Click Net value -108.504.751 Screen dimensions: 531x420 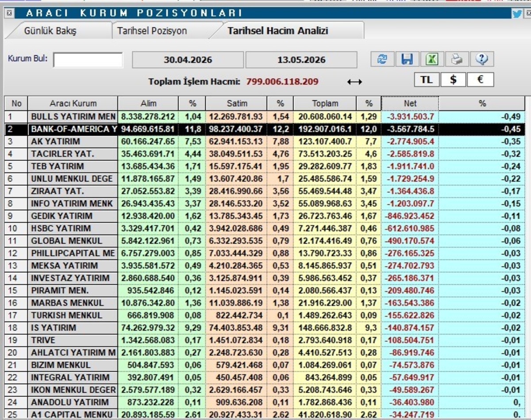click(x=410, y=340)
